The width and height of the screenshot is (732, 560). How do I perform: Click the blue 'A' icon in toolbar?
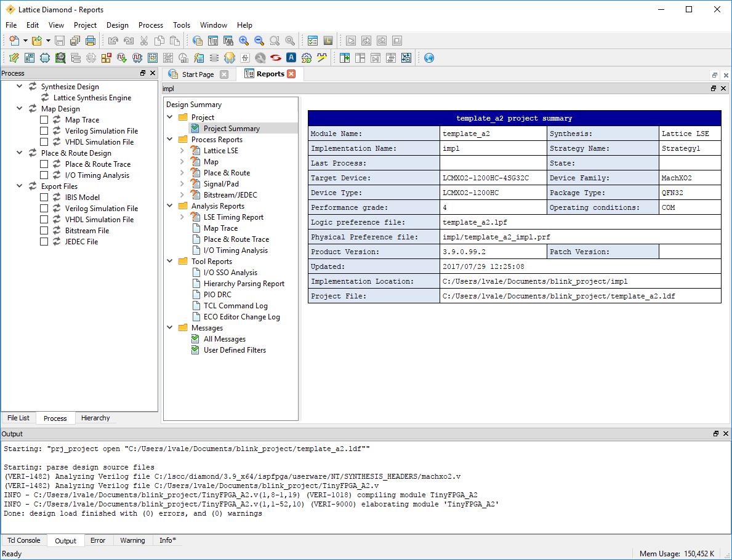point(291,58)
